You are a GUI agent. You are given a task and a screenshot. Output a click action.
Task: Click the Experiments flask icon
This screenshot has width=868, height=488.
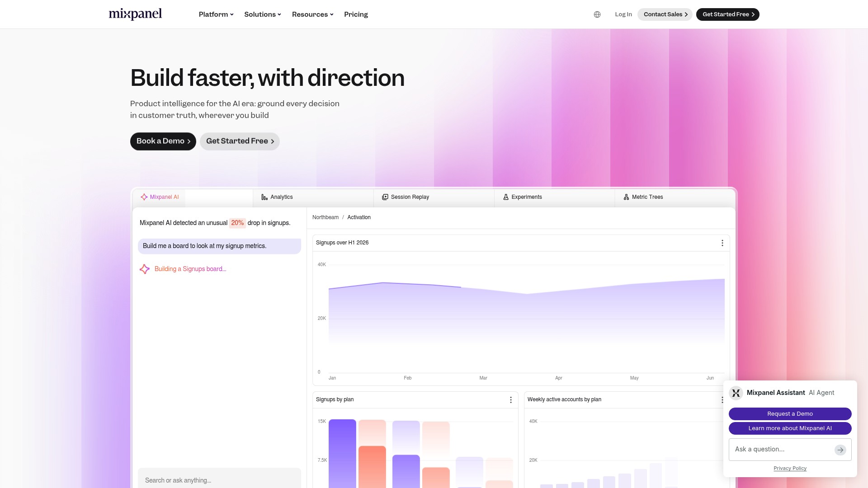click(506, 197)
